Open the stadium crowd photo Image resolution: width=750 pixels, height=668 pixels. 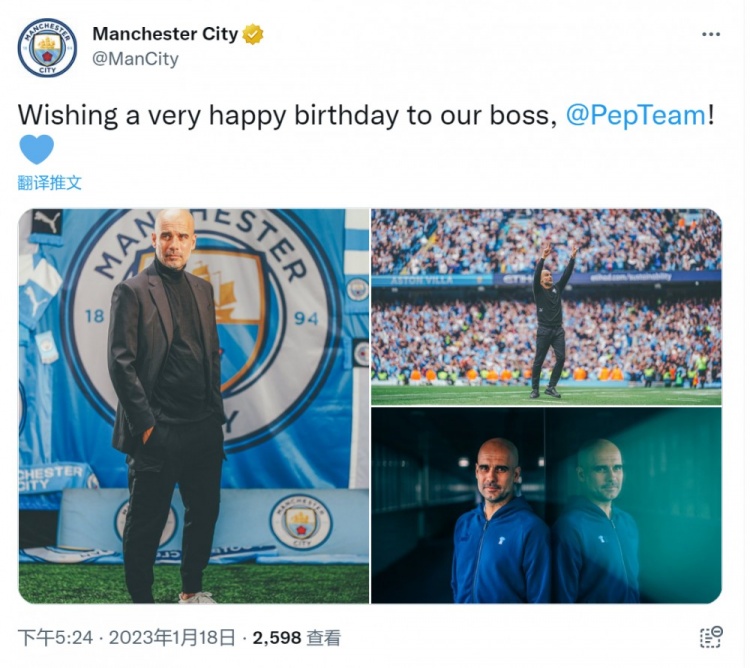(x=546, y=305)
